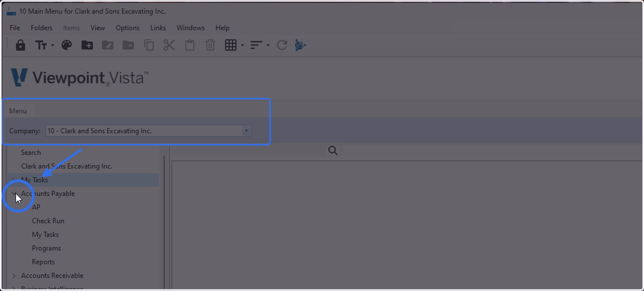Screen dimensions: 644x291
Task: Select Clark and Sons Excavating Inc. tree item
Action: click(67, 166)
